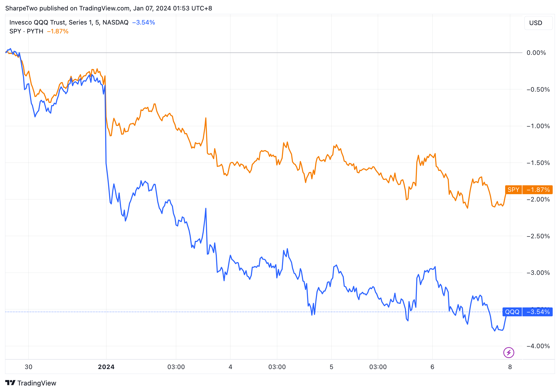The image size is (560, 392).
Task: Click the orange −1.87% legend value
Action: pos(58,31)
